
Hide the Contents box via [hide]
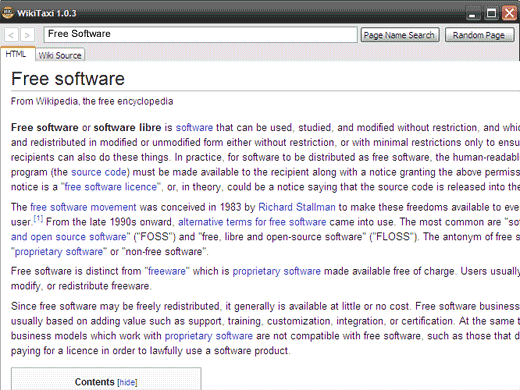pyautogui.click(x=127, y=382)
